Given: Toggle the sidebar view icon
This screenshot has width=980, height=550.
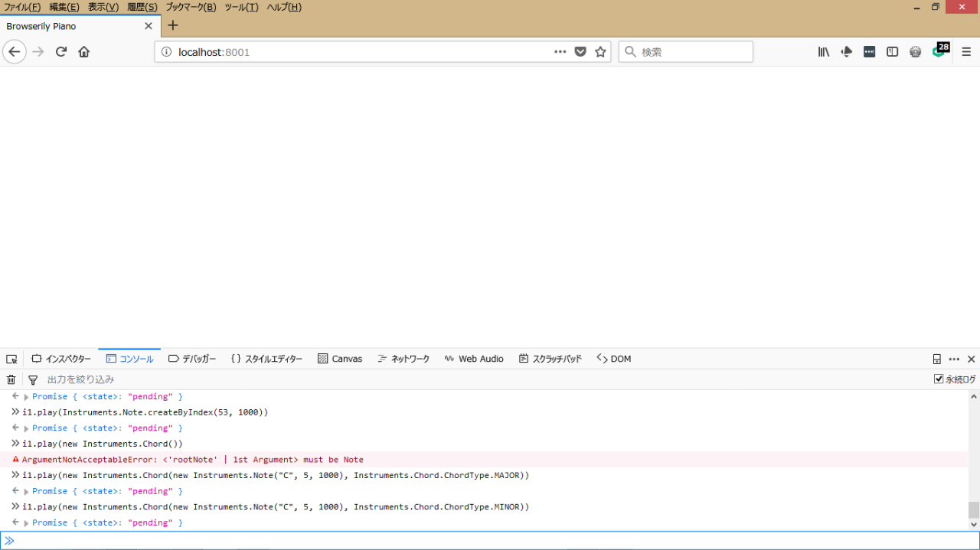Looking at the screenshot, I should click(x=892, y=52).
